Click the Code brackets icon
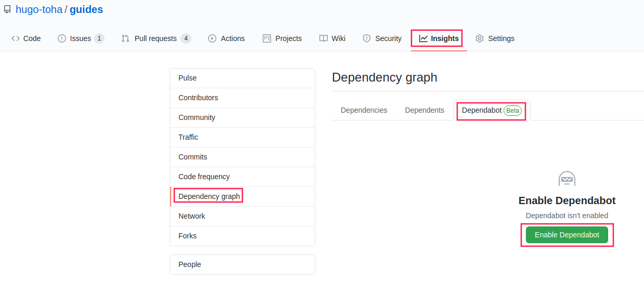Viewport: 644px width, 281px height. pyautogui.click(x=16, y=38)
